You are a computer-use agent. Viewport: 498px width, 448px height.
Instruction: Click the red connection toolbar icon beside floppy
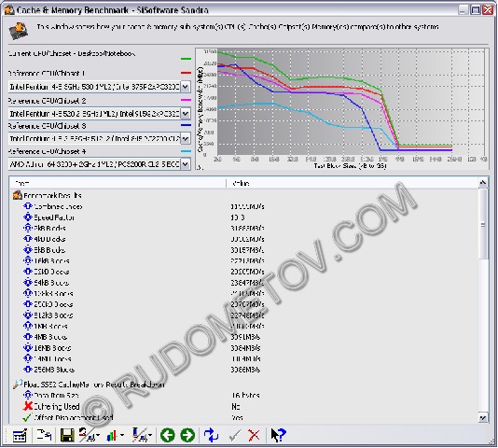coord(86,435)
